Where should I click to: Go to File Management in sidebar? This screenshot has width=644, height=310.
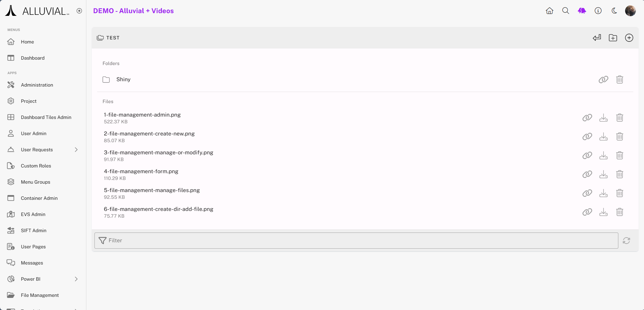(x=39, y=295)
